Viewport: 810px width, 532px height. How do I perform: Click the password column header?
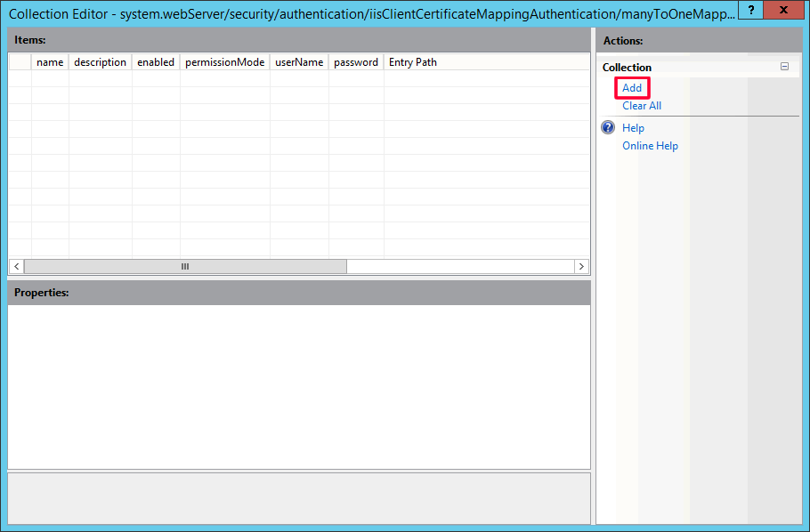pos(356,62)
